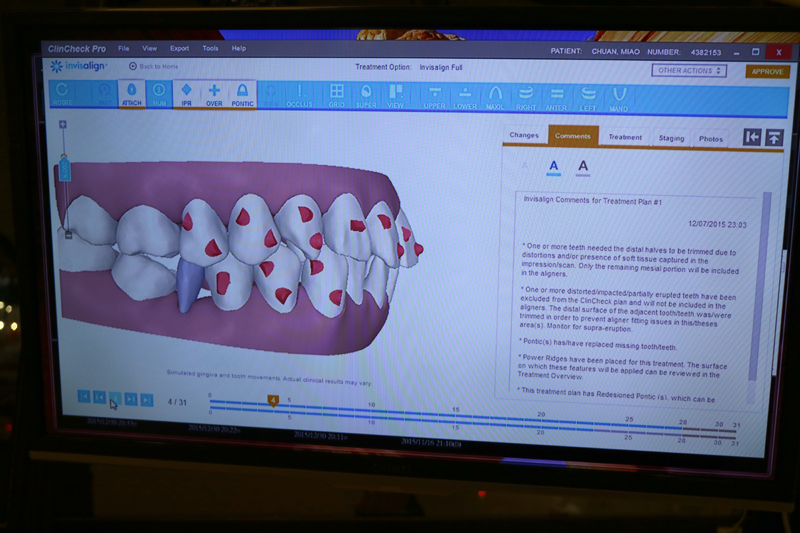Switch to the LEFT buccal view

588,100
